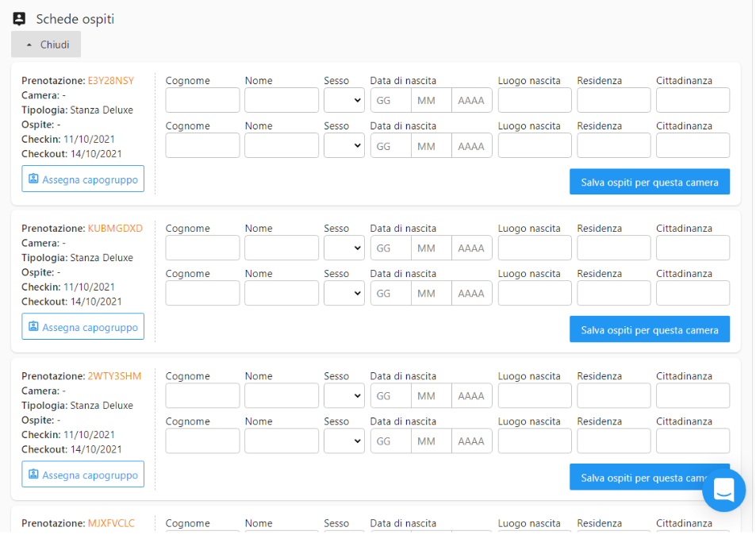
Task: Save guests for the KUBMGDXD room
Action: pos(649,329)
